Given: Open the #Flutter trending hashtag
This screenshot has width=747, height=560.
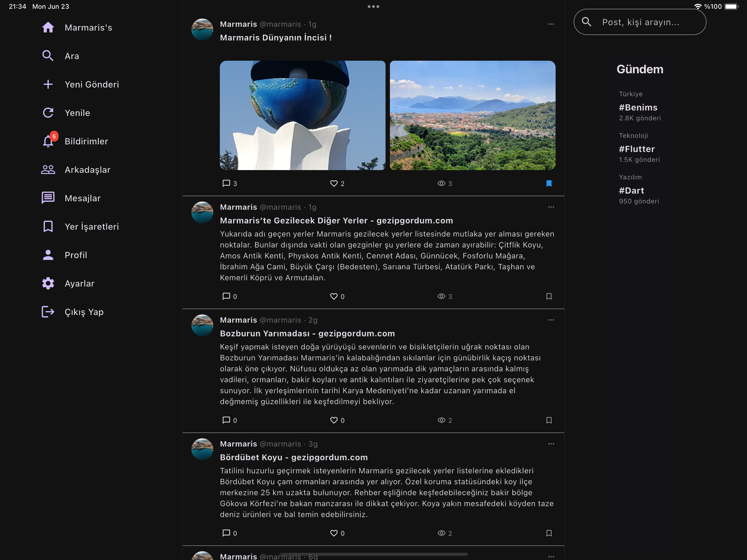Looking at the screenshot, I should pos(637,149).
